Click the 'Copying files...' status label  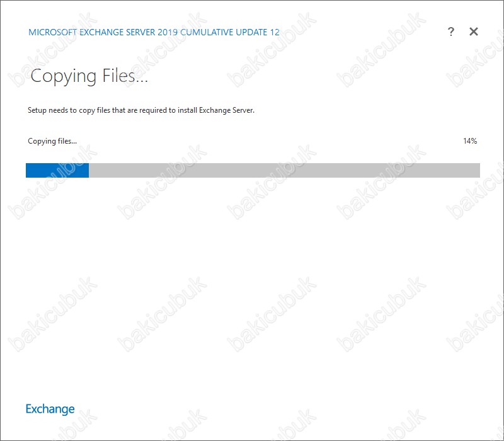(x=52, y=141)
